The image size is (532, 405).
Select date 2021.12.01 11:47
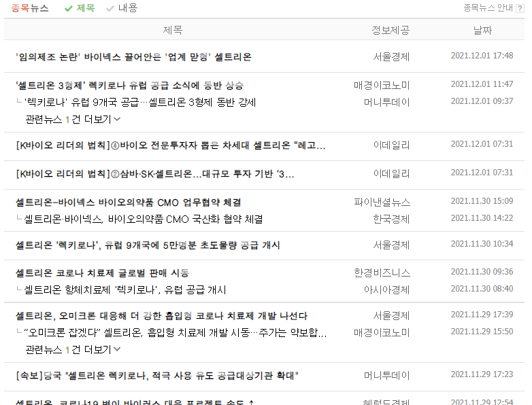[x=482, y=84]
